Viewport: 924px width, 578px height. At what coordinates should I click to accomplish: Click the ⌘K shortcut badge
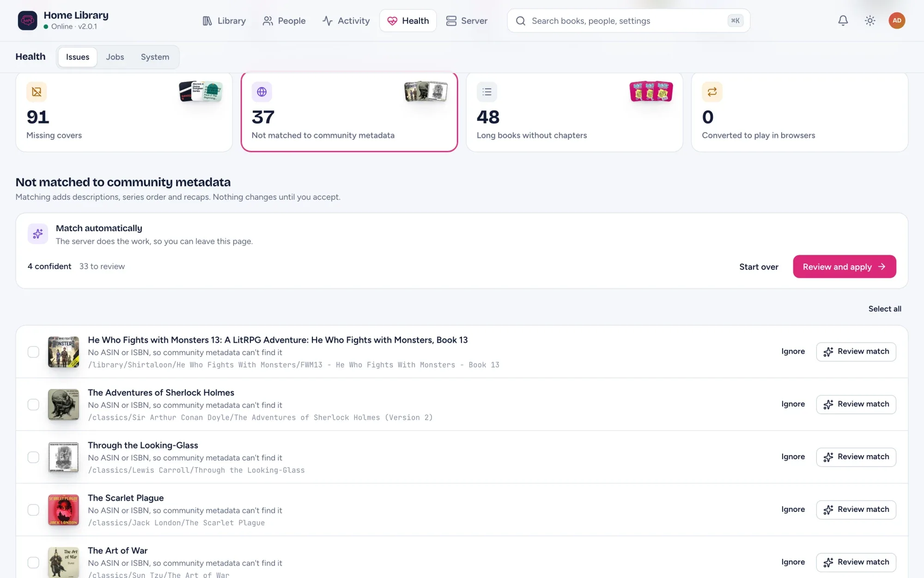(735, 21)
